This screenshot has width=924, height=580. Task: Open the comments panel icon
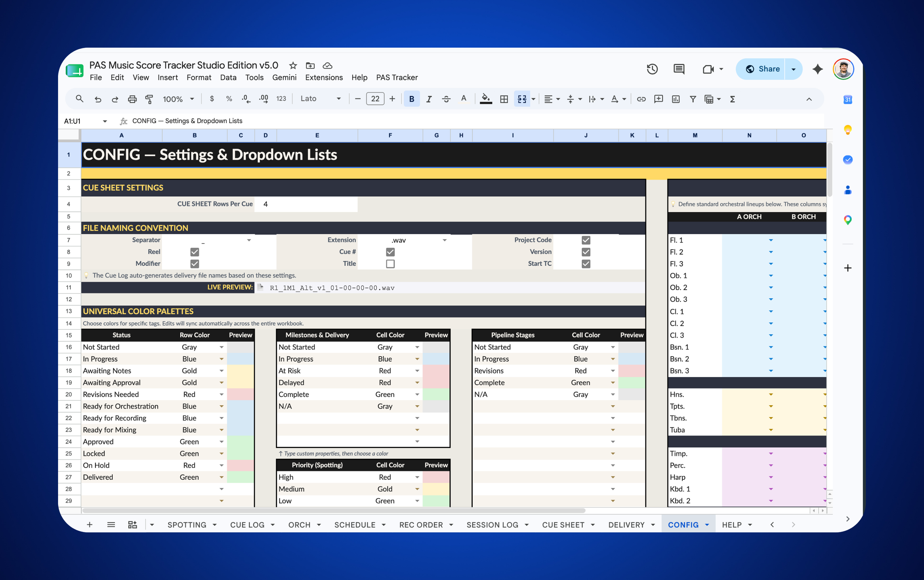[679, 69]
